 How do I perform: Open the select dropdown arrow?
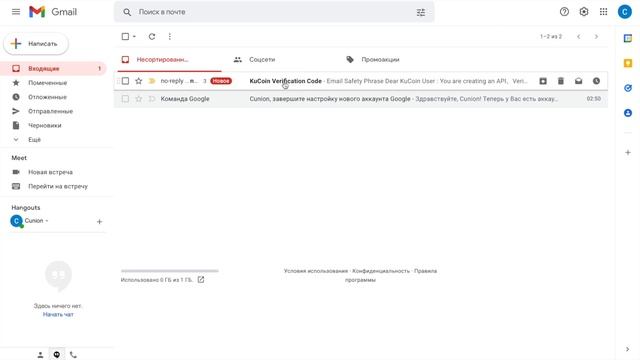coord(134,36)
